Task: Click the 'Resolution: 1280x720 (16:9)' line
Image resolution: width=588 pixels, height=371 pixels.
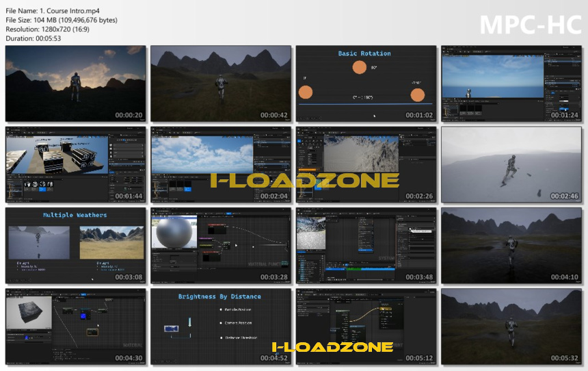Action: pyautogui.click(x=48, y=29)
